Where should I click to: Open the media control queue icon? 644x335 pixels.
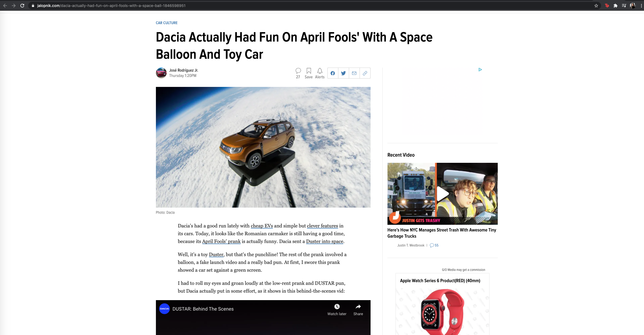[x=624, y=6]
